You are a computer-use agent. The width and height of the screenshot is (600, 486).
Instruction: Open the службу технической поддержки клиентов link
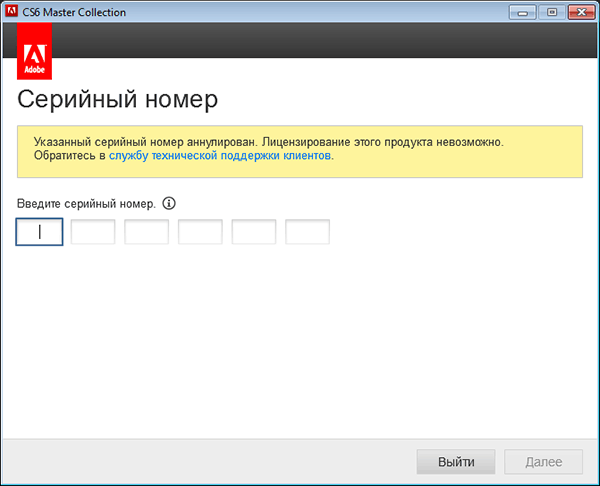click(220, 156)
